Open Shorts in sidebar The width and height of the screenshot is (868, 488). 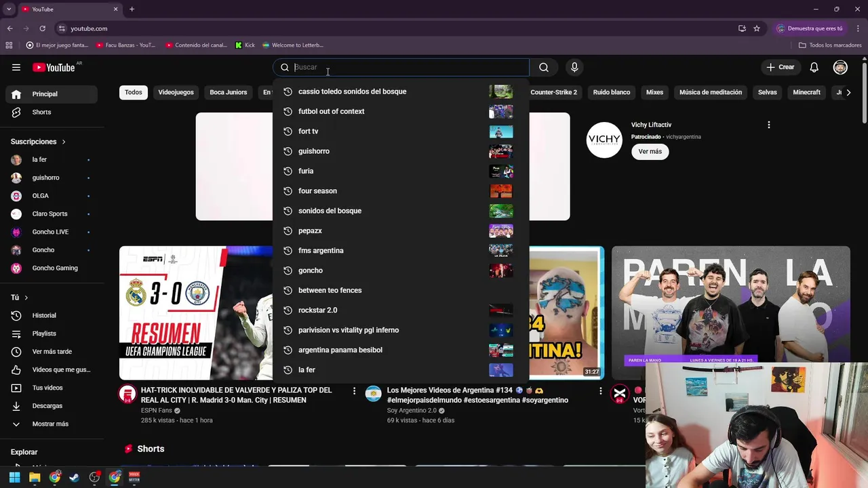pyautogui.click(x=53, y=112)
